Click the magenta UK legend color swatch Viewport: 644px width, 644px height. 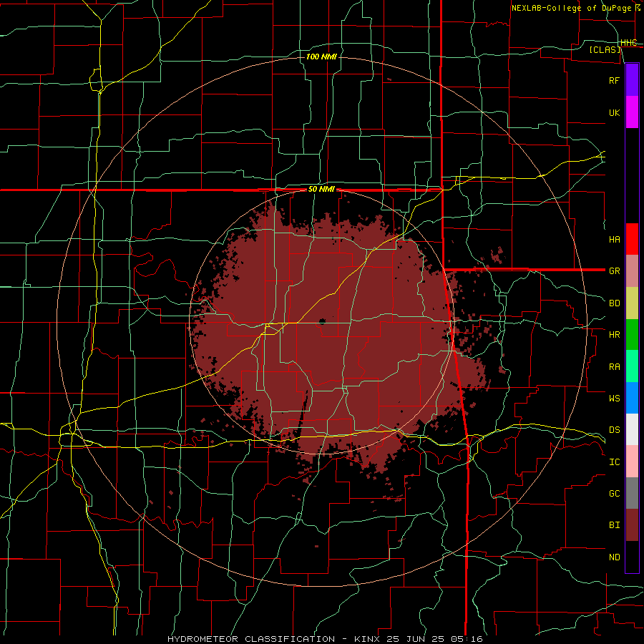pyautogui.click(x=632, y=112)
